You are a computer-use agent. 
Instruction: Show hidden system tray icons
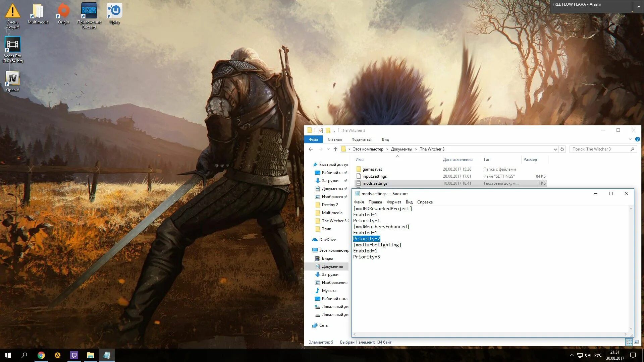point(572,355)
